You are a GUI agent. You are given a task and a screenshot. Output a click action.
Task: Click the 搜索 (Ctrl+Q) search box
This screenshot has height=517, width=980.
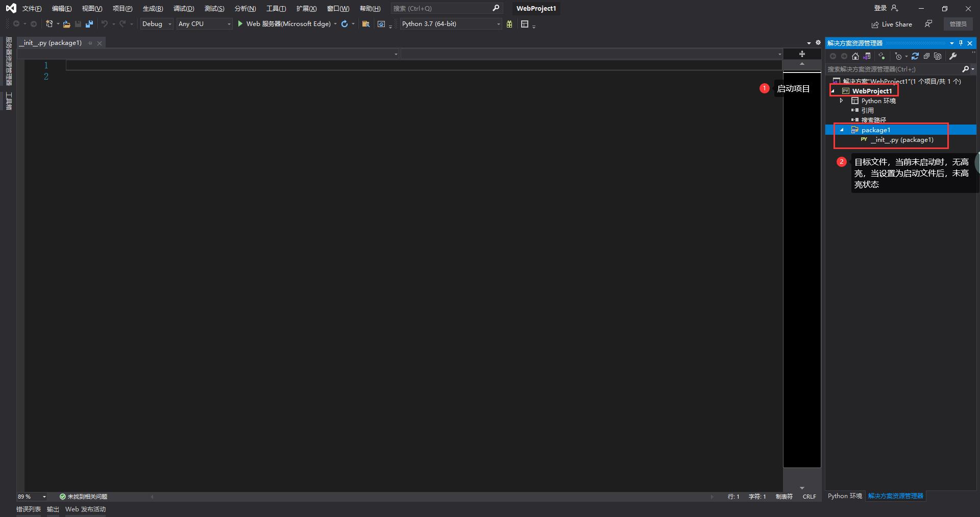pos(447,8)
